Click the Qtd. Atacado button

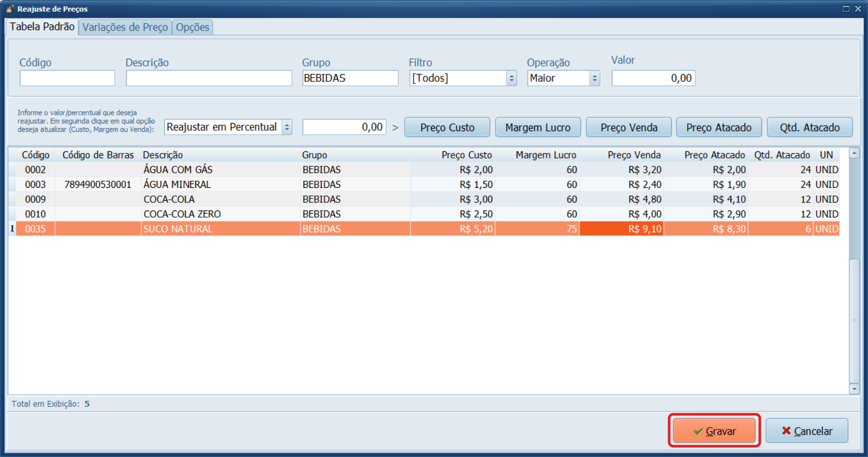[x=809, y=127]
